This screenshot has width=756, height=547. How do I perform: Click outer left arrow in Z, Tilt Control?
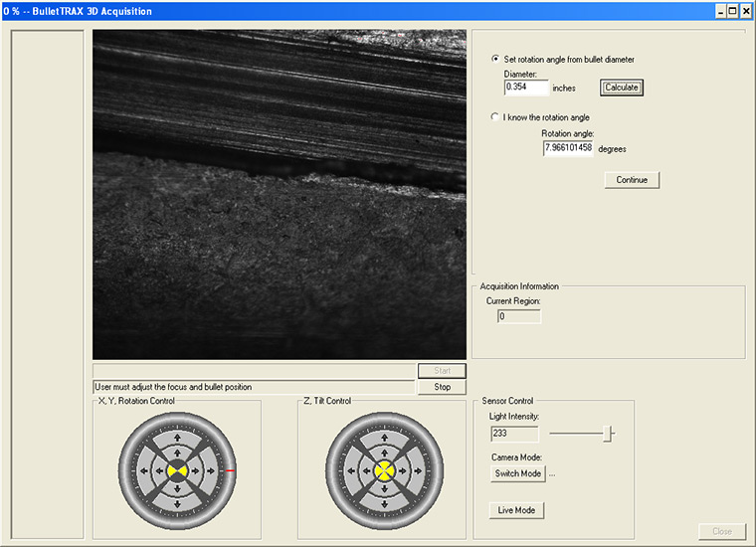point(351,470)
